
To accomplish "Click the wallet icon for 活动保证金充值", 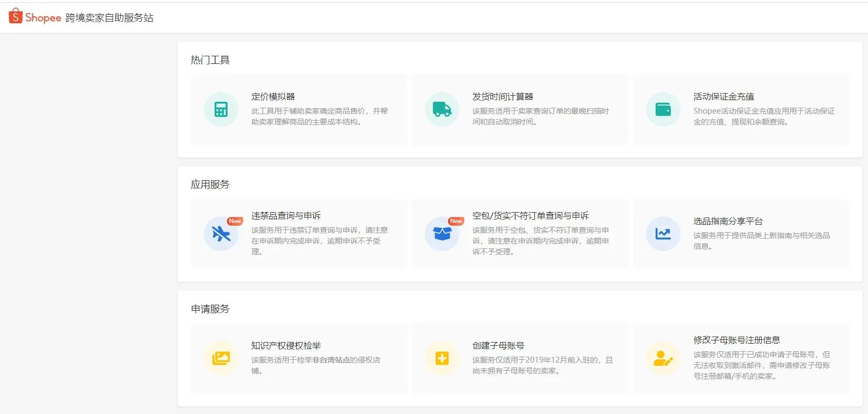I will click(663, 109).
